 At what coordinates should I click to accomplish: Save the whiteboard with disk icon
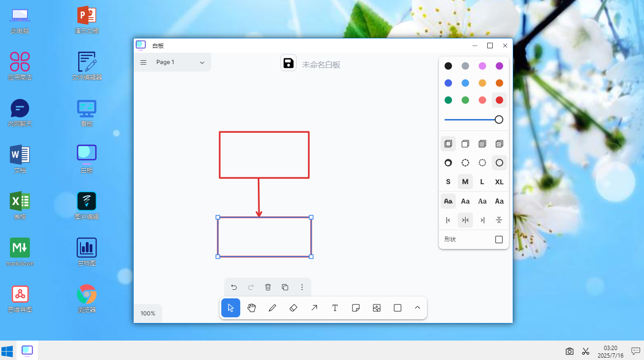[x=289, y=63]
